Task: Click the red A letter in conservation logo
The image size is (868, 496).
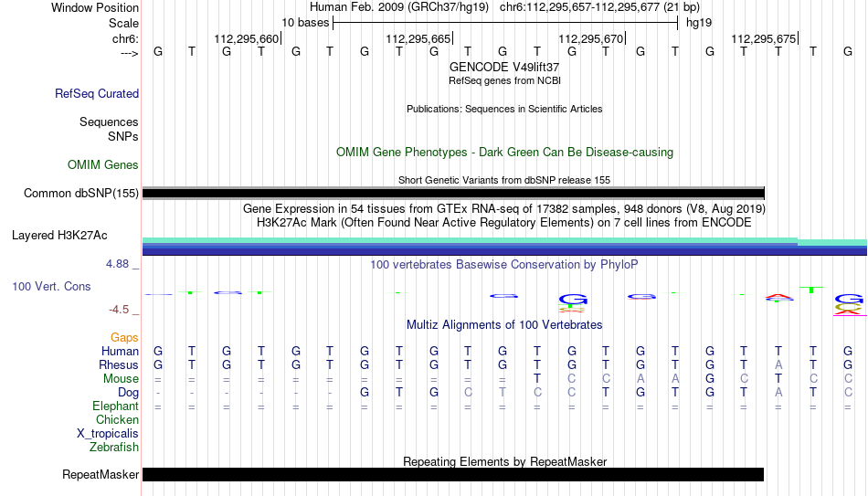Action: [x=778, y=297]
